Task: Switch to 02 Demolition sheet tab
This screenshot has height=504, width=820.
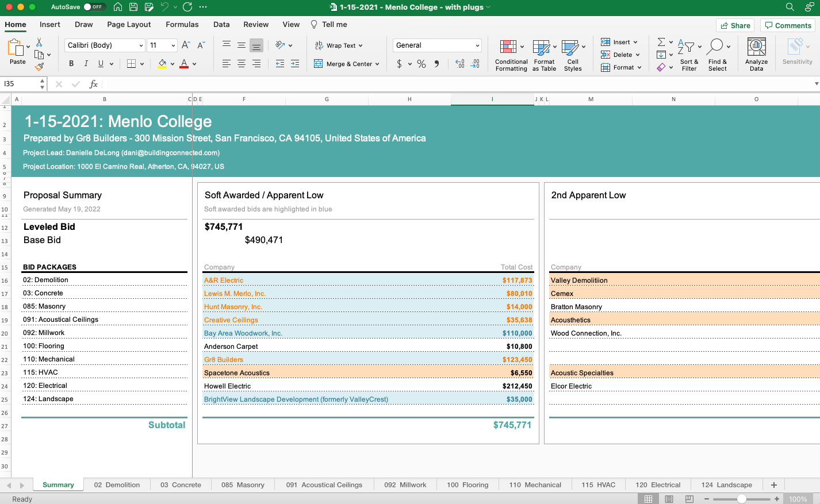Action: click(117, 484)
